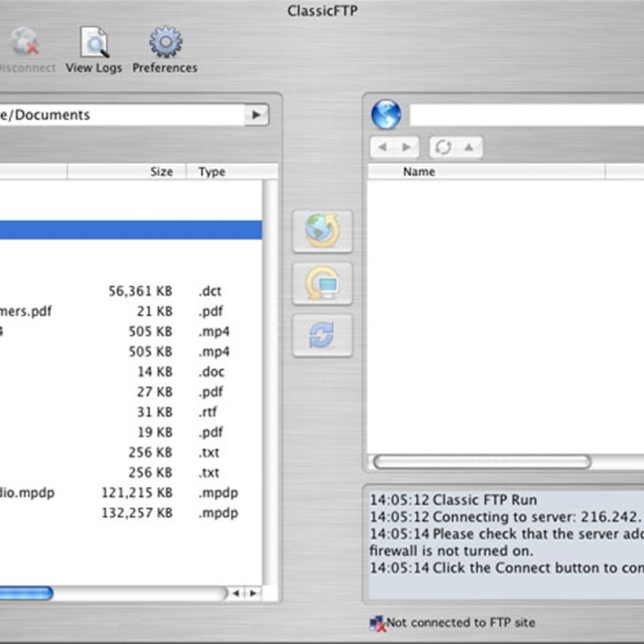Click the upload-to-server globe arrow button
This screenshot has height=644, width=644.
[x=322, y=231]
